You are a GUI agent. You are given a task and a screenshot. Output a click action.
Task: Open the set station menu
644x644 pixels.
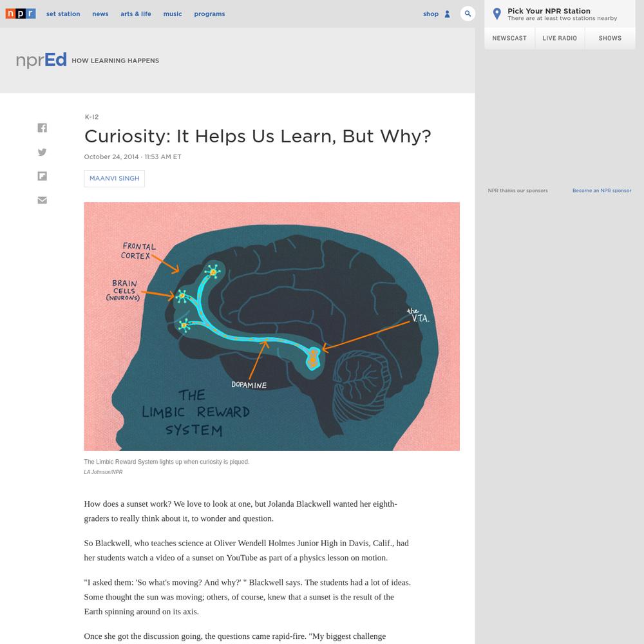pyautogui.click(x=63, y=14)
